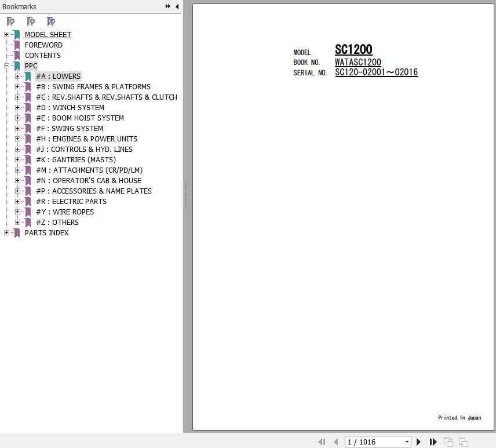The width and height of the screenshot is (496, 448).
Task: Open the FOREWORD bookmark
Action: (43, 45)
